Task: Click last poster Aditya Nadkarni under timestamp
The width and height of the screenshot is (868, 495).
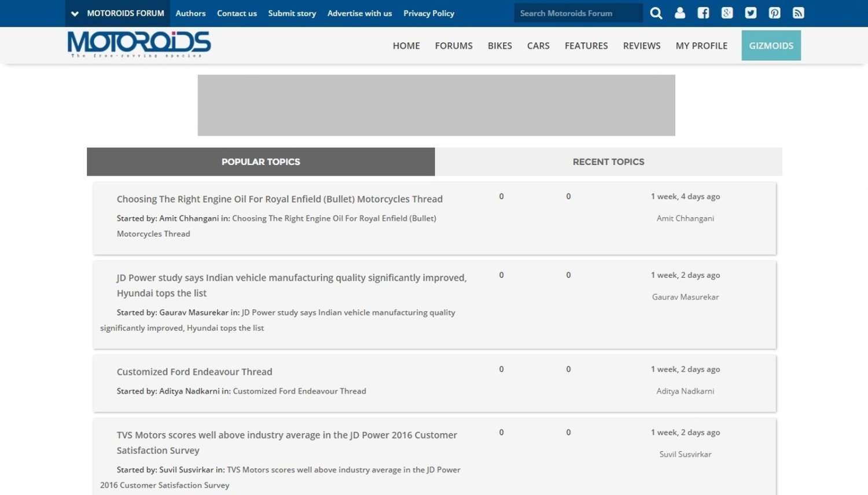Action: tap(685, 391)
